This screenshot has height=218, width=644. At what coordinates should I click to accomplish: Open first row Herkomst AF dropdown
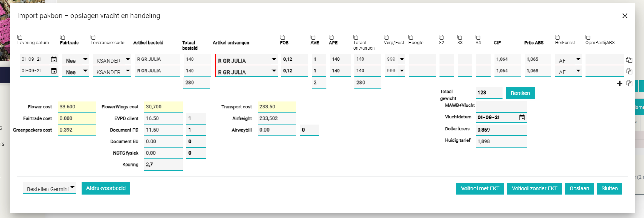click(568, 60)
